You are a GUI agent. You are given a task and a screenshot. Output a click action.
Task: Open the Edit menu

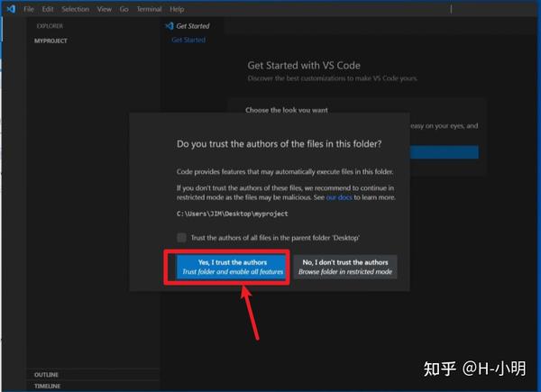click(x=48, y=9)
